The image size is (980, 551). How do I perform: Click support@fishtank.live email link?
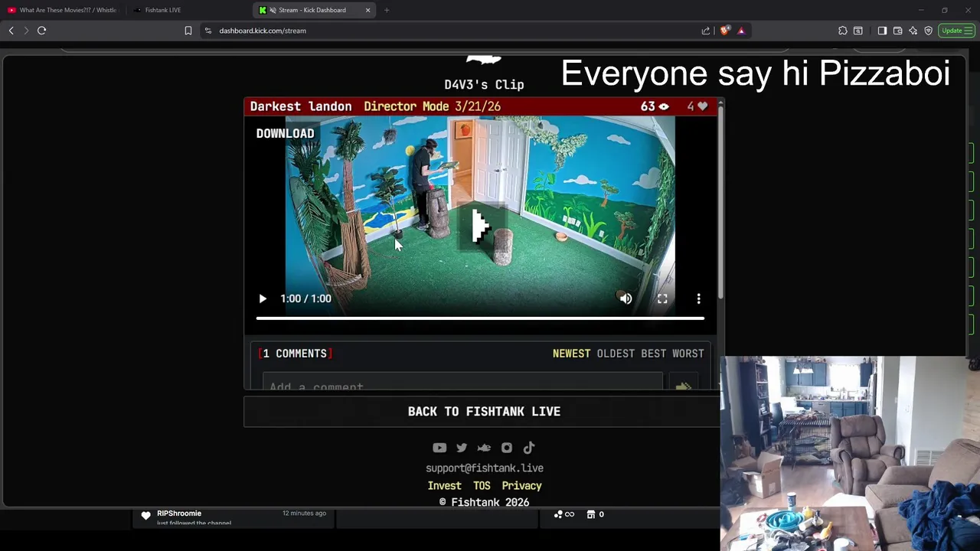pos(485,468)
